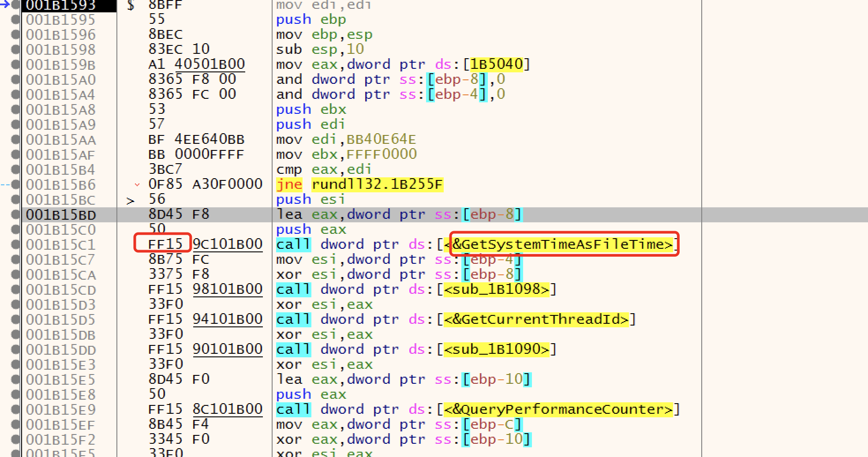Select the mov edi,BB40E64E instruction
The width and height of the screenshot is (868, 457).
point(346,139)
